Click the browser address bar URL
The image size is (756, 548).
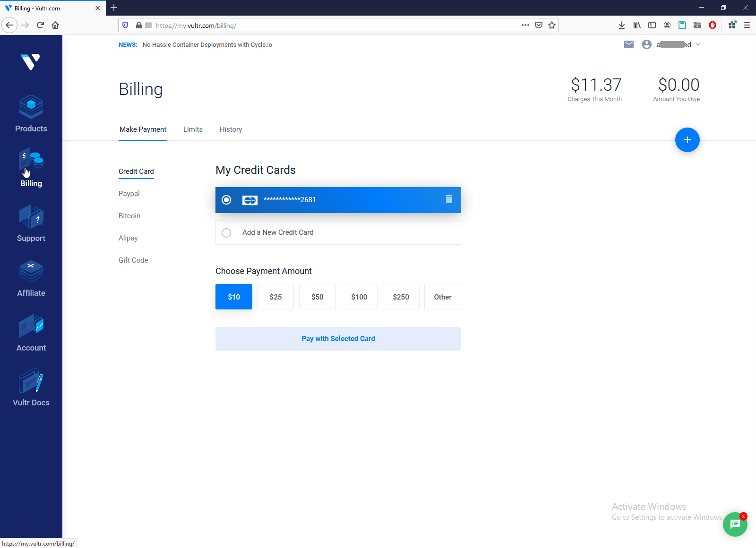click(196, 26)
